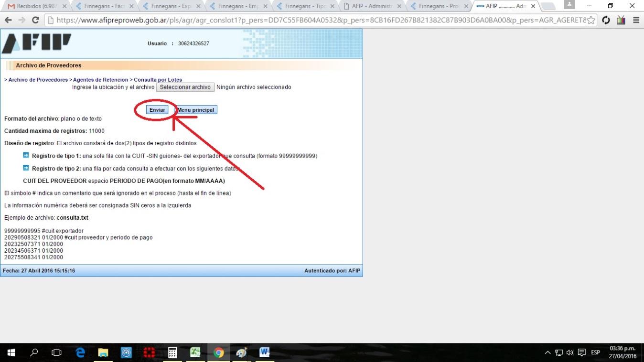This screenshot has width=644, height=362.
Task: Open the Archivo de Proveedores breadcrumb link
Action: (38, 80)
